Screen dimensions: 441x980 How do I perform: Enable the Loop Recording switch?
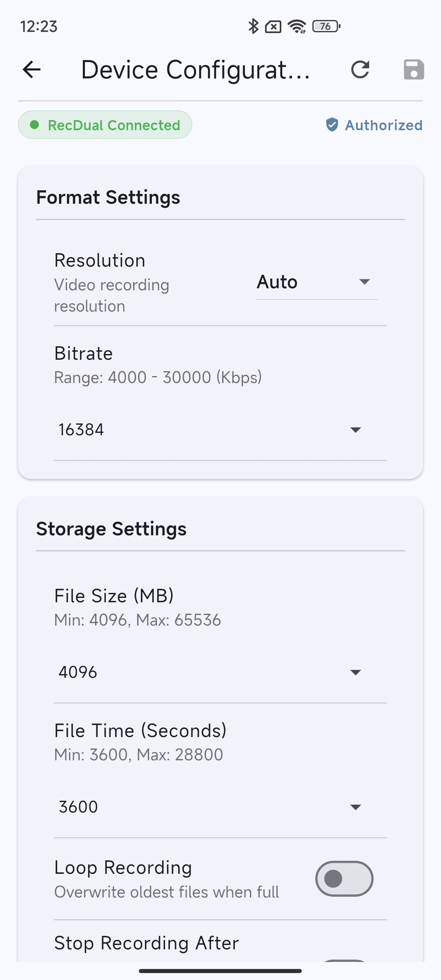(344, 879)
